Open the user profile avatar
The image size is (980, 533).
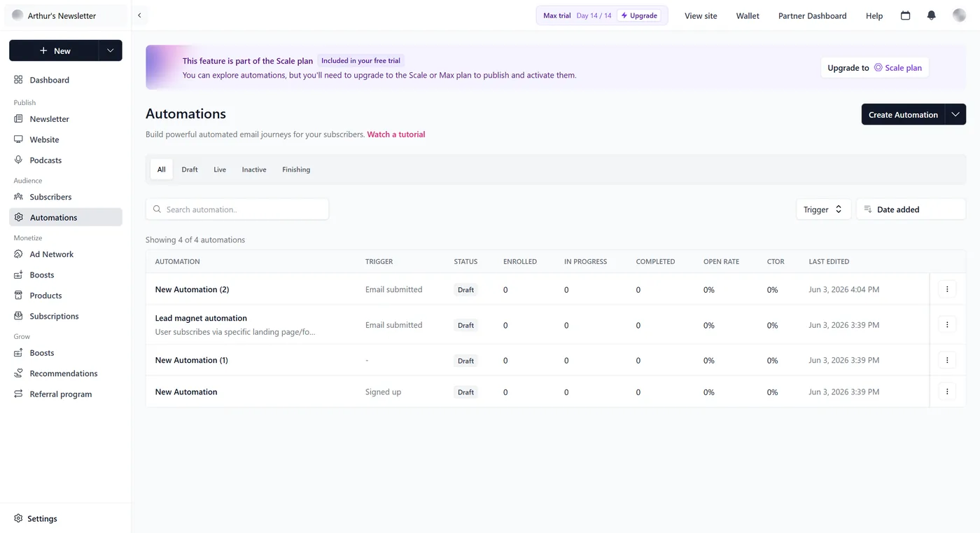[x=959, y=15]
